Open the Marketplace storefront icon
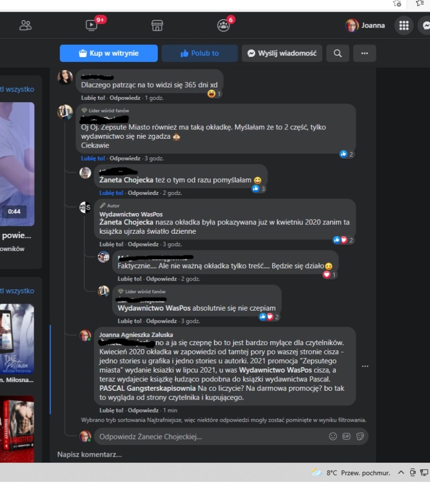Image resolution: width=430 pixels, height=504 pixels. coord(157,25)
